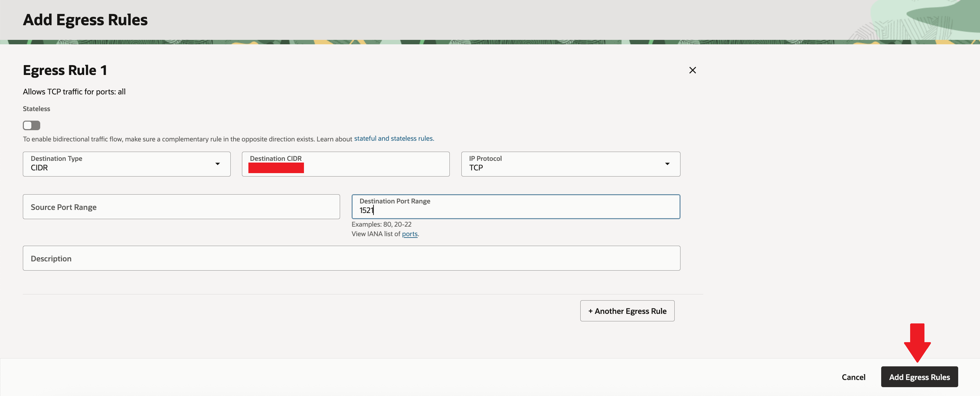980x396 pixels.
Task: Click the redacted CIDR value block
Action: pyautogui.click(x=276, y=168)
